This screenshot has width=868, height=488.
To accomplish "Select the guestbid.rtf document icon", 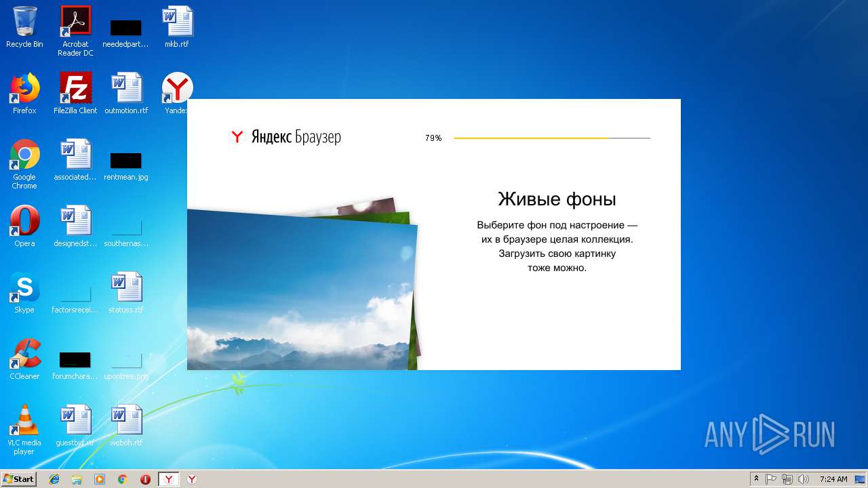I will [x=75, y=426].
